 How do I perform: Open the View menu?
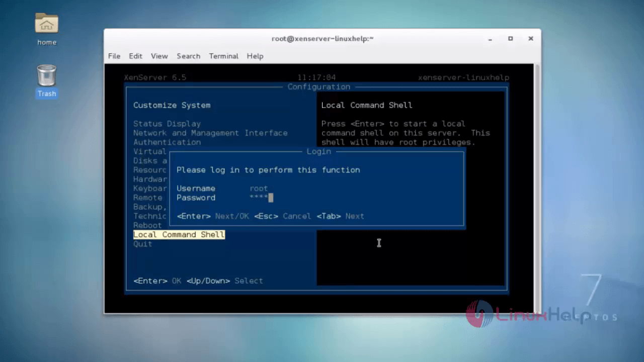[159, 56]
